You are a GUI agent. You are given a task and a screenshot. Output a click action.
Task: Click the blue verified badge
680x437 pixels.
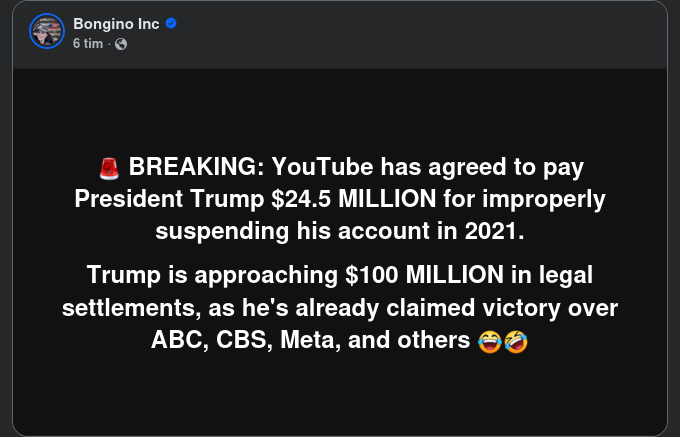(x=171, y=24)
